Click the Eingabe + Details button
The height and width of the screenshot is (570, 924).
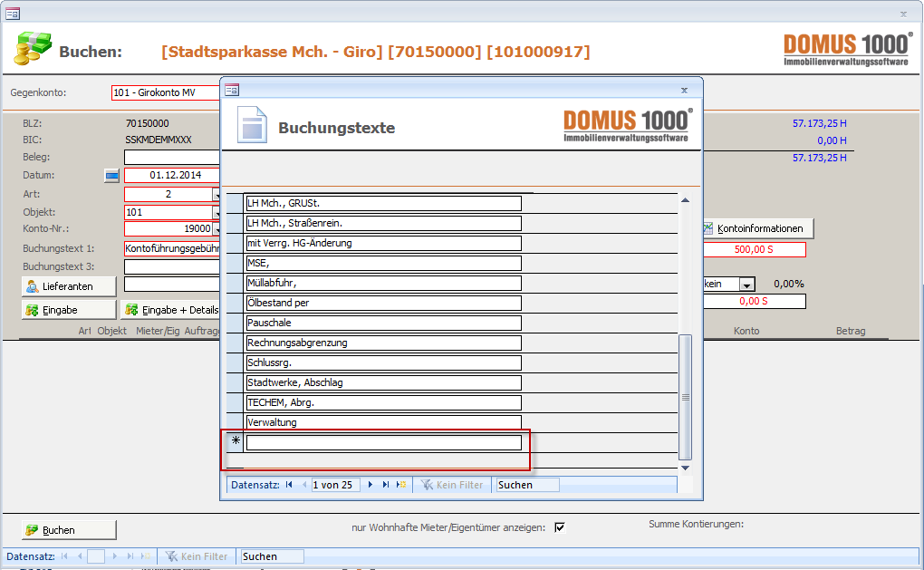(171, 310)
